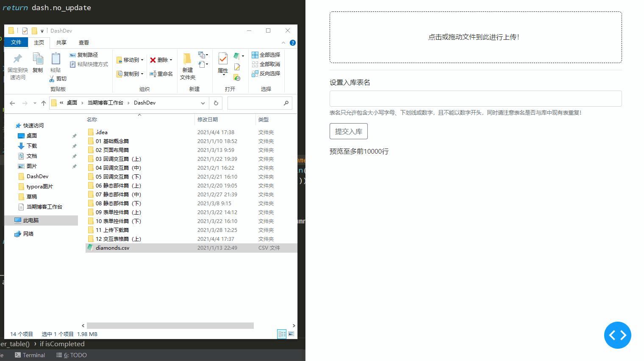This screenshot has width=644, height=361.
Task: Click the History icon in the 打开 group
Action: (x=237, y=77)
